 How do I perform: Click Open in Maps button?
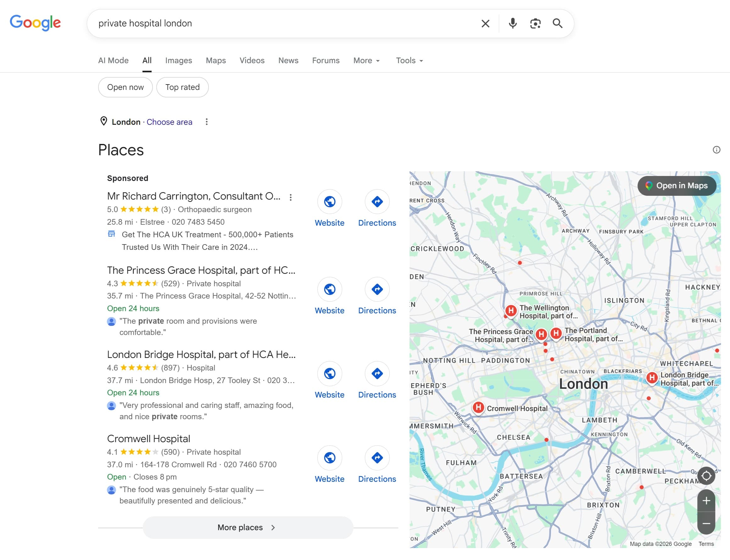point(677,186)
